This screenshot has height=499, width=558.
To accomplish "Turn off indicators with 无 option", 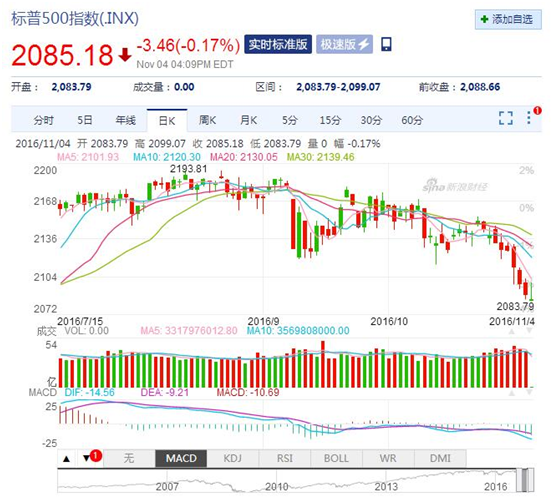I will 129,458.
